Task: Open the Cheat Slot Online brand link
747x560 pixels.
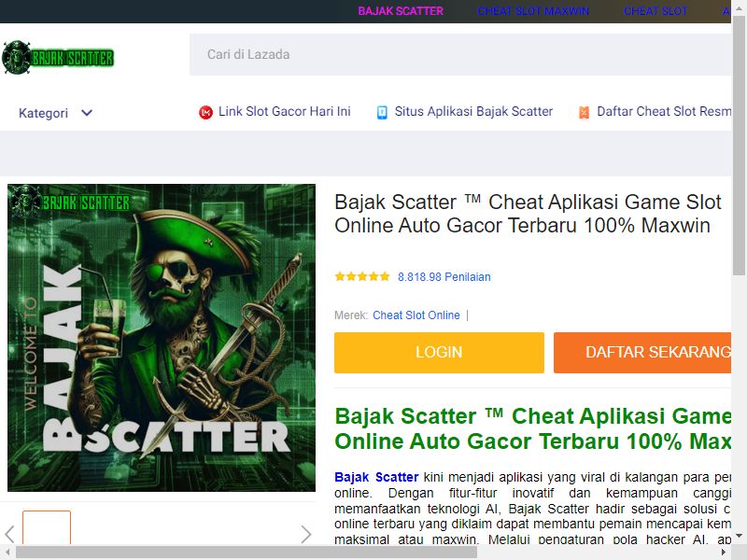Action: [416, 315]
